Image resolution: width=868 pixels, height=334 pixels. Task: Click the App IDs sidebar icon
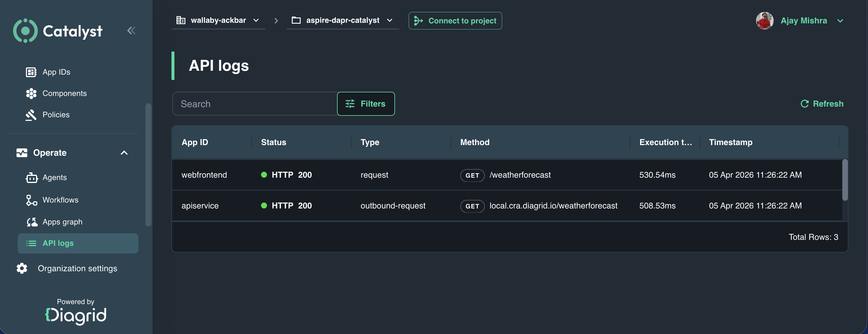coord(31,72)
